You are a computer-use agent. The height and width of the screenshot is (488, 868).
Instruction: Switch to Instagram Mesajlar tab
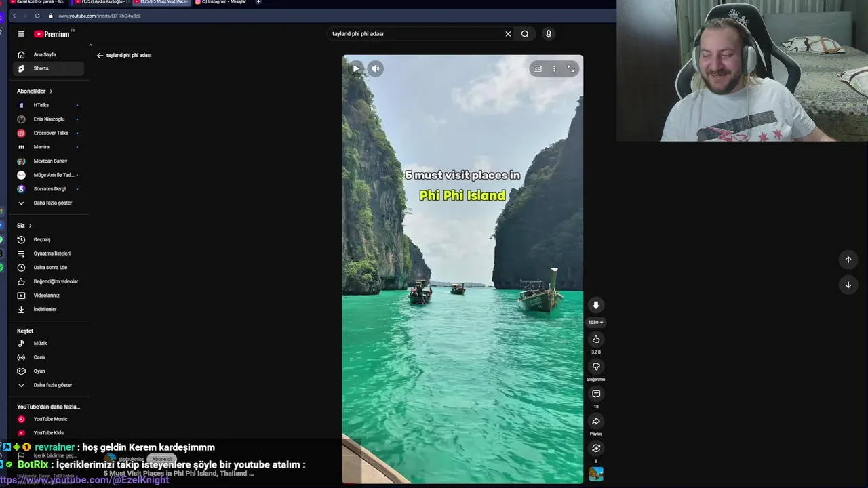point(222,2)
